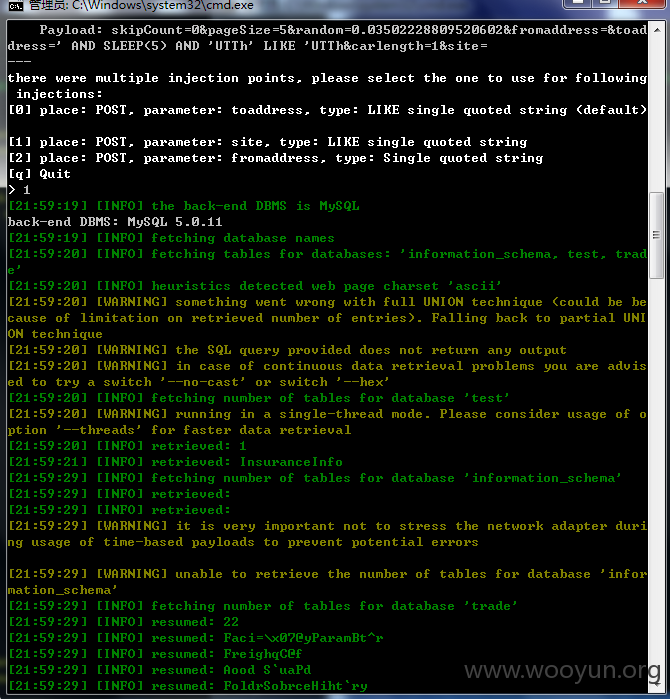Click 'the back-end DBMS is MySQL' line
The height and width of the screenshot is (699, 670).
184,206
